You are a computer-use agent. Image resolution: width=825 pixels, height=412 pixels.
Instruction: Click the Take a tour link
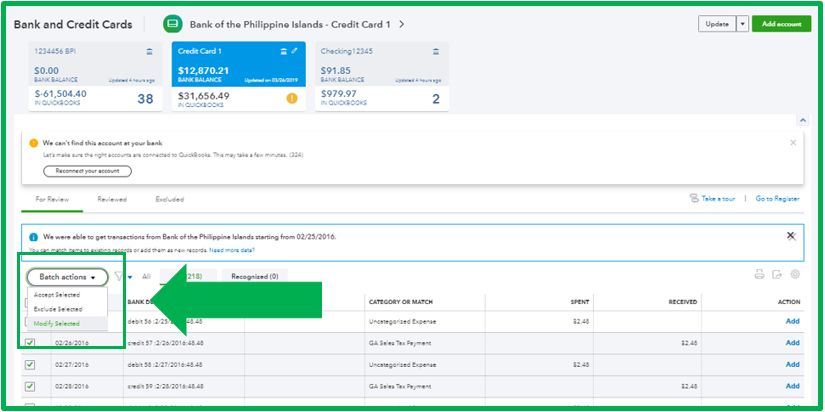pyautogui.click(x=718, y=198)
